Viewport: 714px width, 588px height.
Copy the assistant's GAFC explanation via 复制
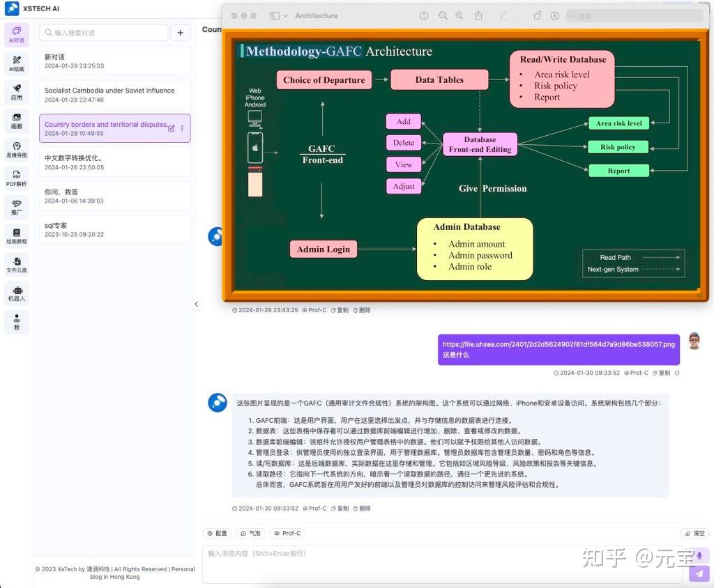click(341, 509)
